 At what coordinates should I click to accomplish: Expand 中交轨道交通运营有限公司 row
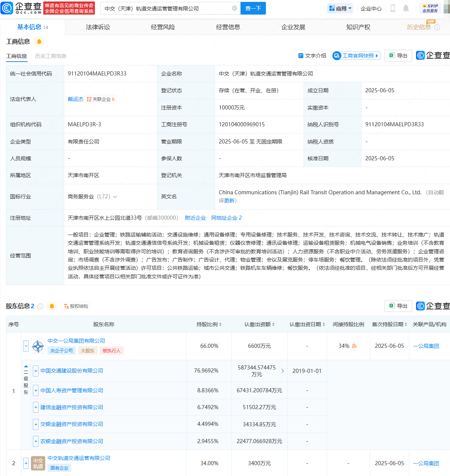tap(26, 463)
